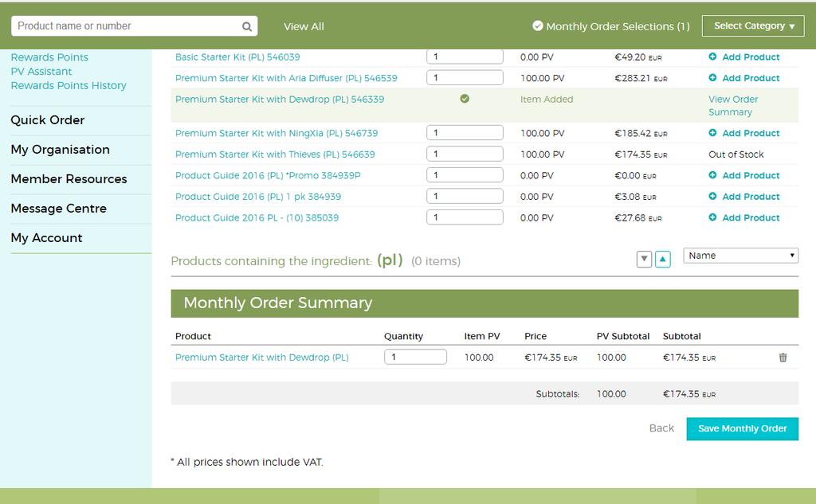
Task: Open the Select Category dropdown
Action: (753, 25)
